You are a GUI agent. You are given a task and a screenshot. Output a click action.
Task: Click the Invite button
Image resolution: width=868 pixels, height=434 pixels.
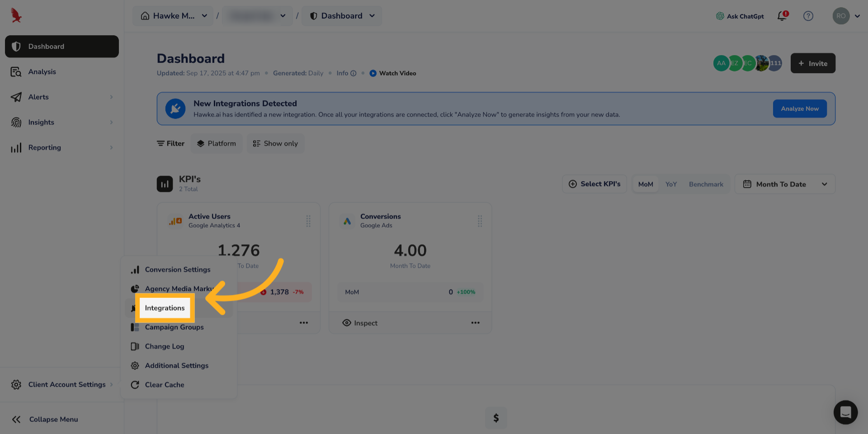[x=813, y=63]
